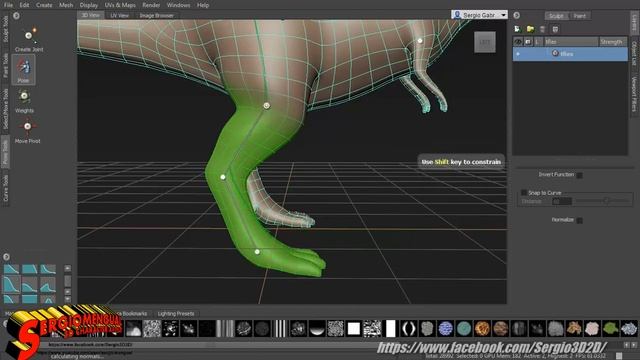Select the highlighted layer row in Layers

click(570, 54)
